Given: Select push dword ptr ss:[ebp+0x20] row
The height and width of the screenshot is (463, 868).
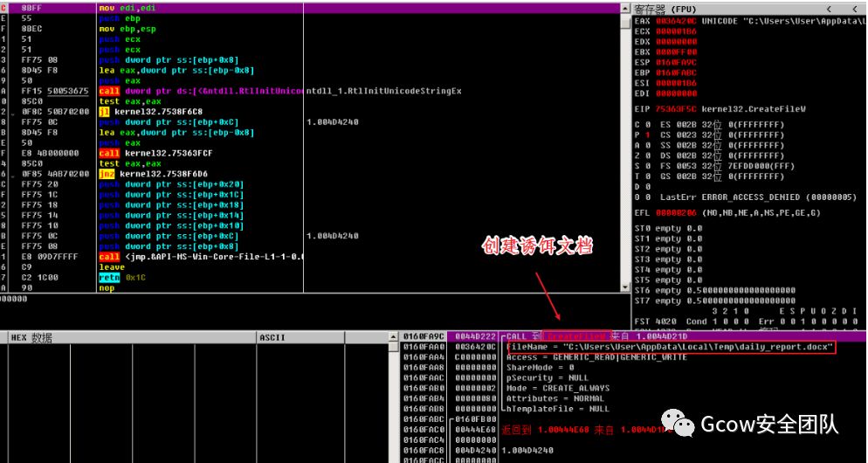Looking at the screenshot, I should tap(172, 184).
